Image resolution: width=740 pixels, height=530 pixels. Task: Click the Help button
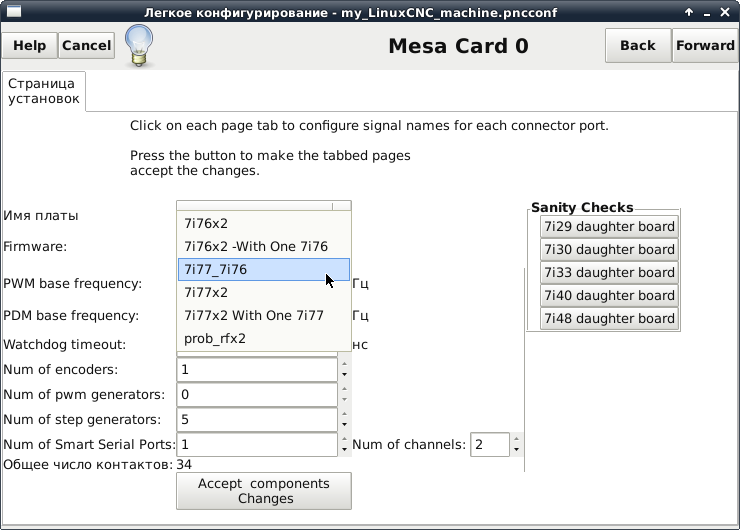coord(30,46)
